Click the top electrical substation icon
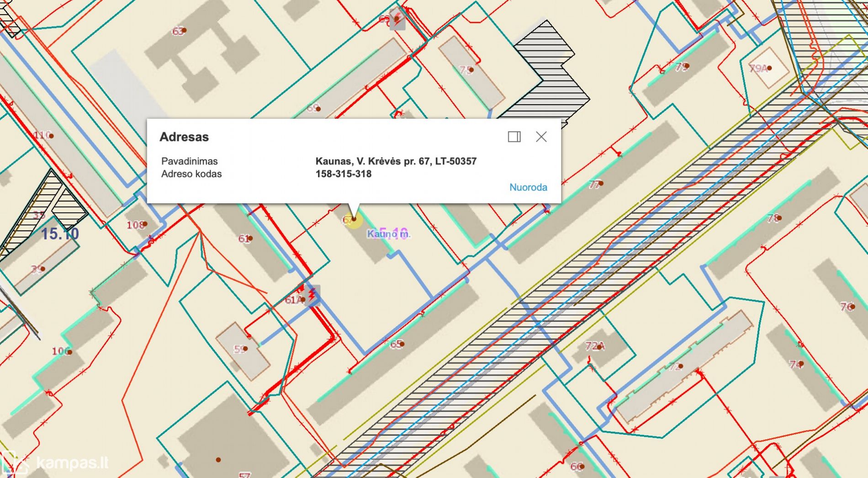Viewport: 868px width, 478px height. tap(397, 20)
